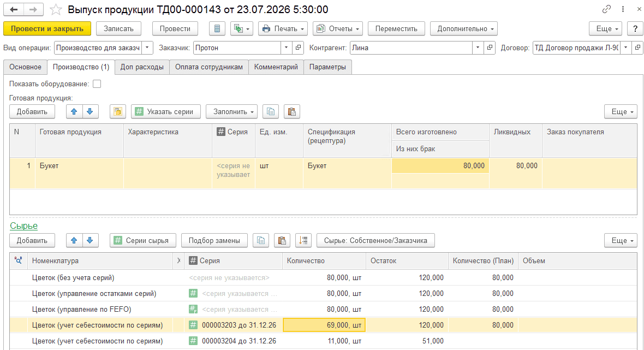
Task: Click series icon for 000003204 row
Action: 193,341
